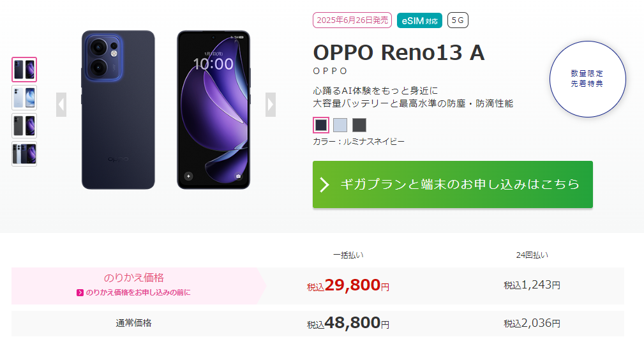Image resolution: width=644 pixels, height=353 pixels.
Task: Click the previous image arrow
Action: 61,105
